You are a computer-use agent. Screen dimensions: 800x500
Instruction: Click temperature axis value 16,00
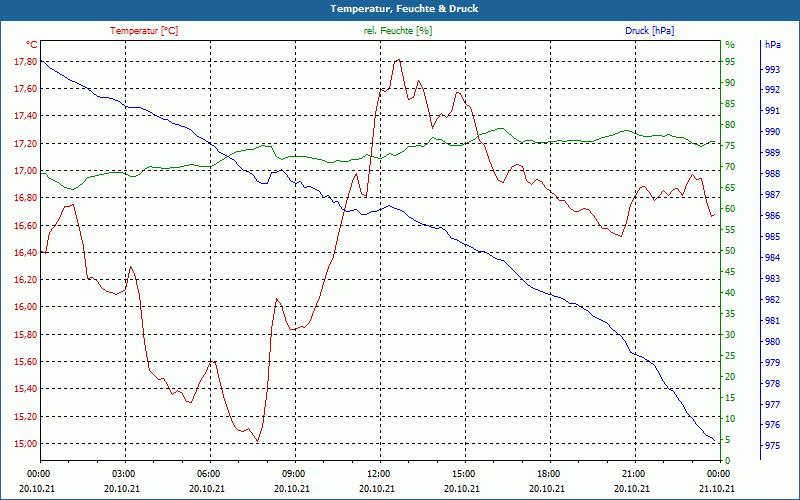[x=27, y=307]
